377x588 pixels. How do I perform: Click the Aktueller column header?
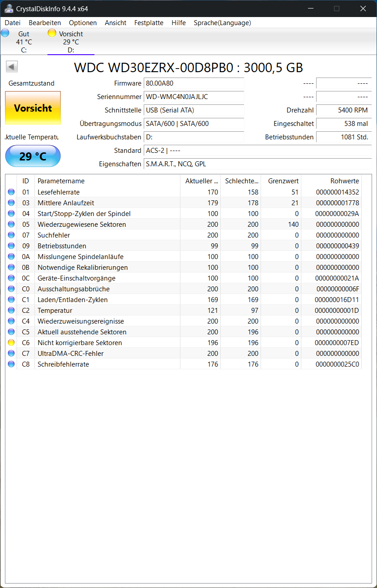tap(201, 181)
